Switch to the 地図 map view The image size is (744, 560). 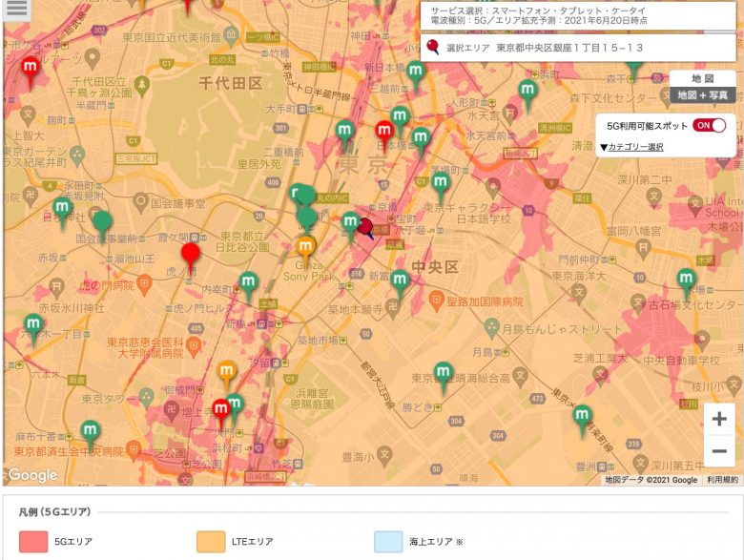[x=703, y=79]
